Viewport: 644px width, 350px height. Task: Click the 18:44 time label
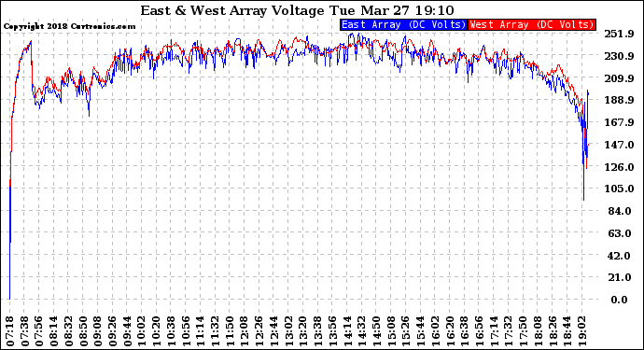[x=567, y=331]
